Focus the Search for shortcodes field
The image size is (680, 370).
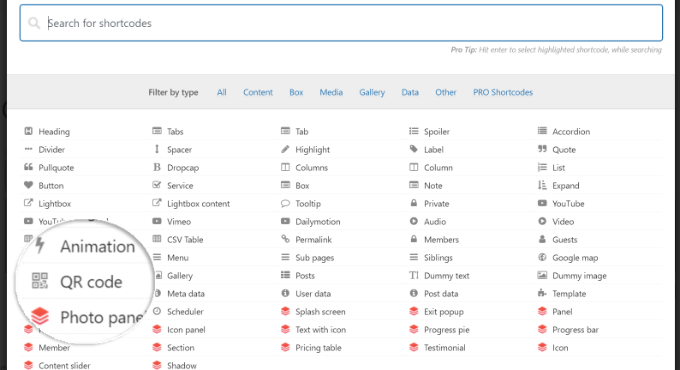coord(341,23)
